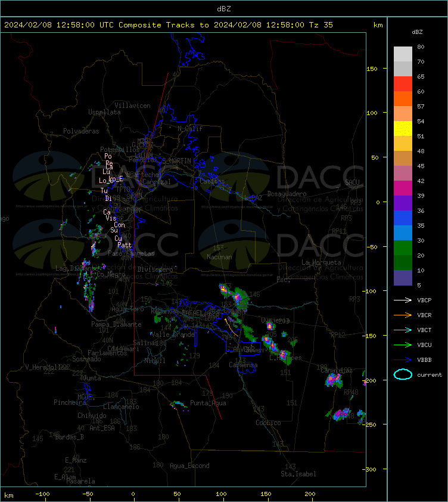
Task: Click the N_Calif place label
Action: (190, 129)
